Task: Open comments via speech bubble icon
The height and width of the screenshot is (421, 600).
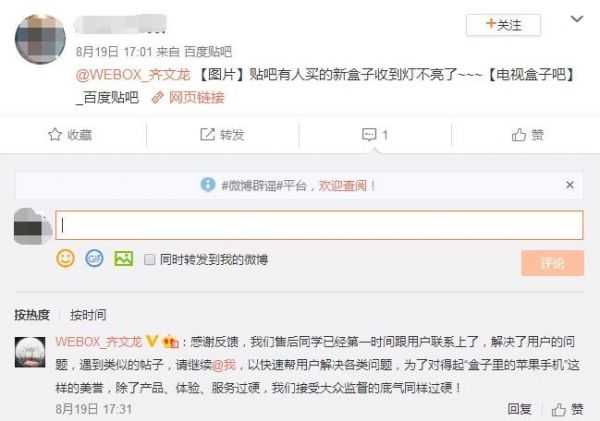Action: click(x=369, y=135)
